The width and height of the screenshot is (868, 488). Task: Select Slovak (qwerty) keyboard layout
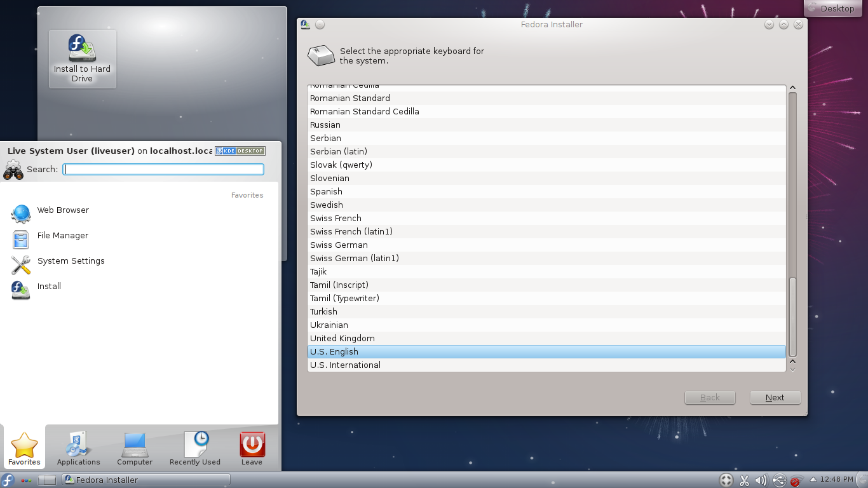tap(546, 165)
